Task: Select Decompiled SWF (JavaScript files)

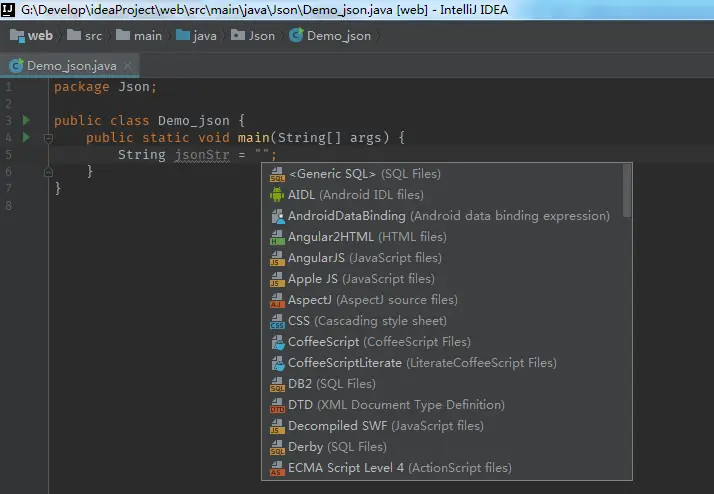Action: click(x=442, y=426)
